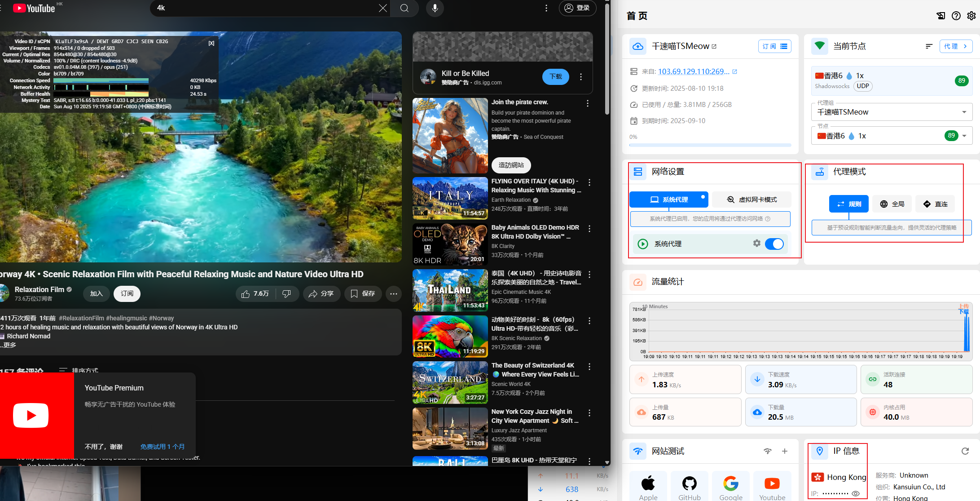Click the 活跃连接 48 card
Image resolution: width=980 pixels, height=501 pixels.
pyautogui.click(x=916, y=380)
